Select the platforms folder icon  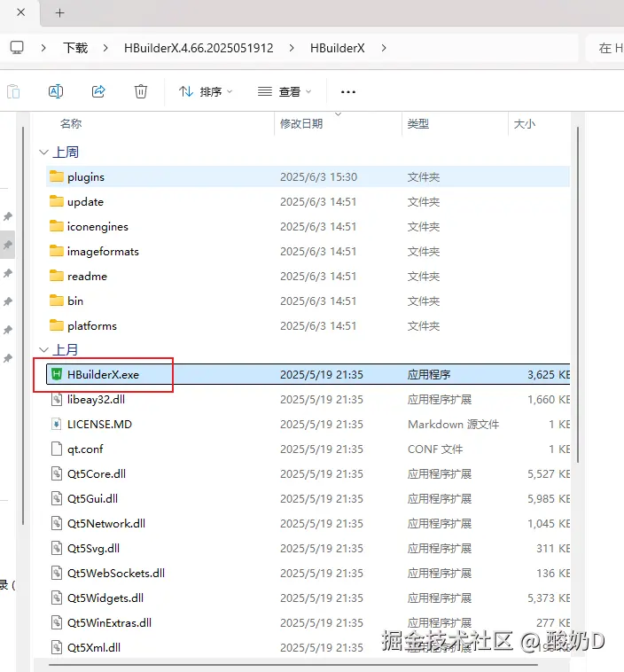(x=57, y=325)
